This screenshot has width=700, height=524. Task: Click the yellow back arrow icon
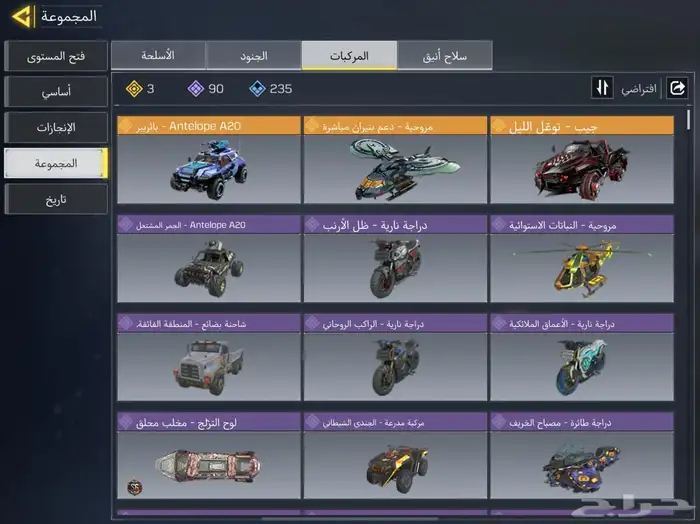22,17
